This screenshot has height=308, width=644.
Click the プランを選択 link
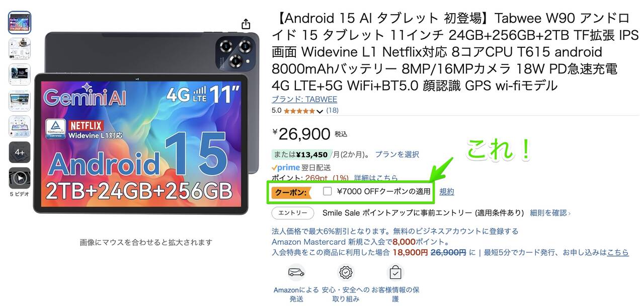click(x=397, y=155)
